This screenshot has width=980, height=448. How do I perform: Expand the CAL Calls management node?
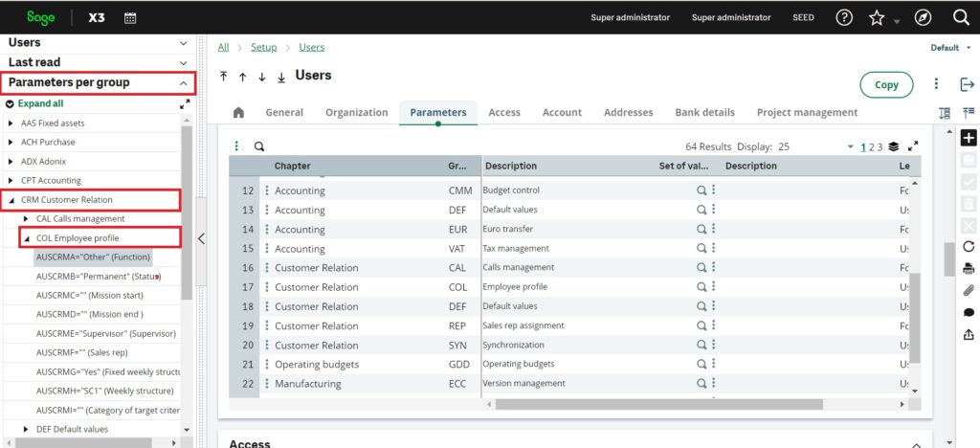(26, 218)
